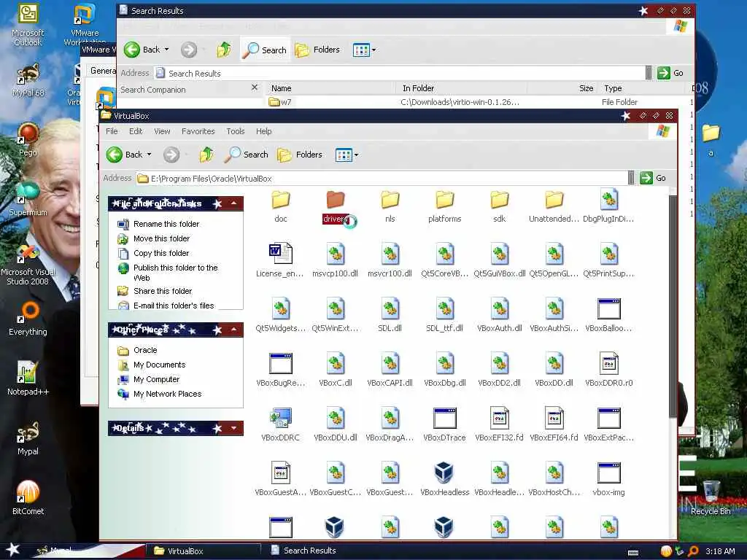Expand the Details panel
Image resolution: width=747 pixels, height=560 pixels.
[x=234, y=428]
